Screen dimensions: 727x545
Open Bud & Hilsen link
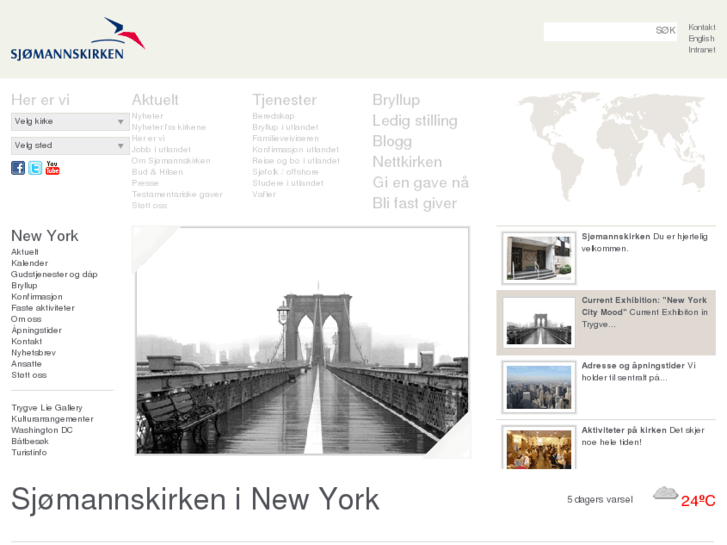(157, 172)
